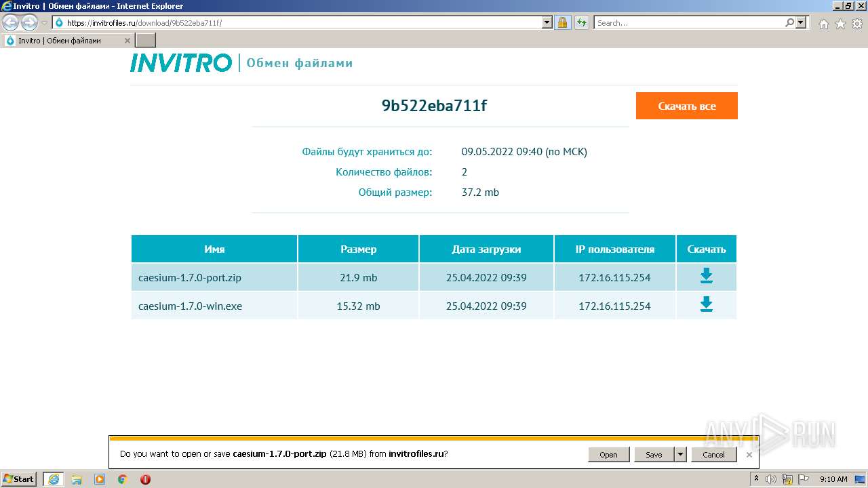Click the Имя column header
This screenshot has height=488, width=868.
tap(214, 249)
